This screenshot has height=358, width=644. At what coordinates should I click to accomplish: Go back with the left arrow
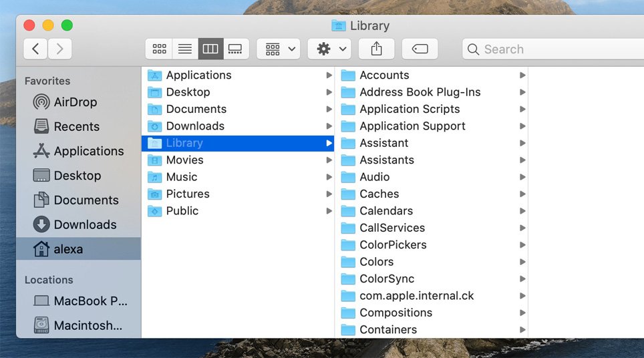(x=35, y=49)
